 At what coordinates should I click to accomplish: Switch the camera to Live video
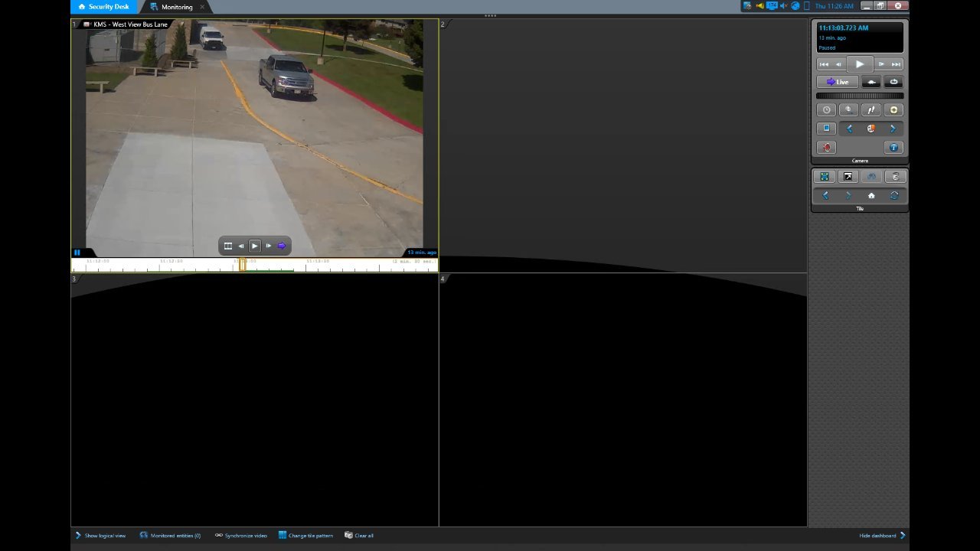pos(838,82)
